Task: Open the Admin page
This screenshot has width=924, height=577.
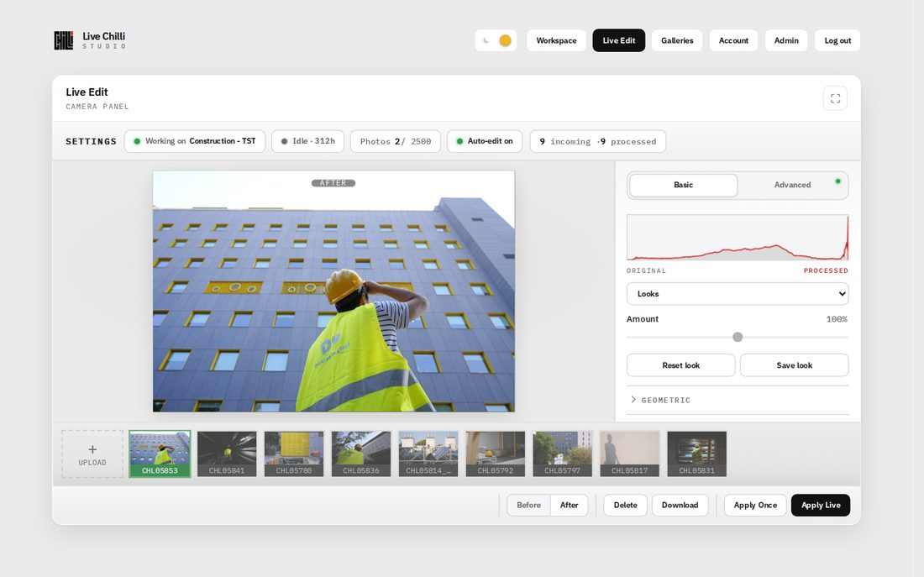Action: [x=786, y=40]
